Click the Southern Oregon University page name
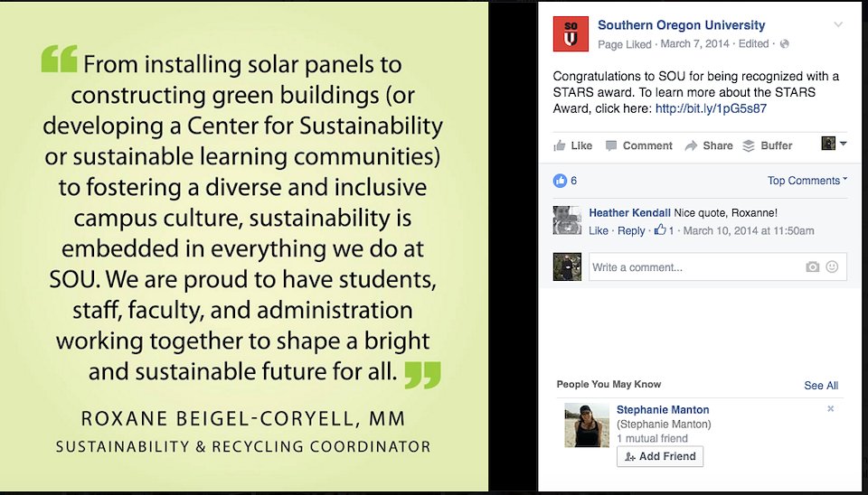The height and width of the screenshot is (495, 868). (682, 25)
